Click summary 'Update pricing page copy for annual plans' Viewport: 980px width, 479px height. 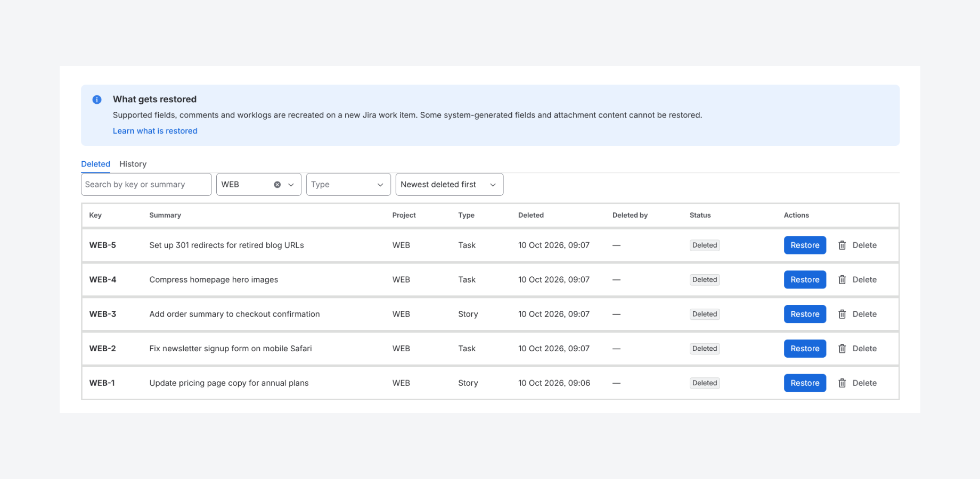pyautogui.click(x=229, y=383)
